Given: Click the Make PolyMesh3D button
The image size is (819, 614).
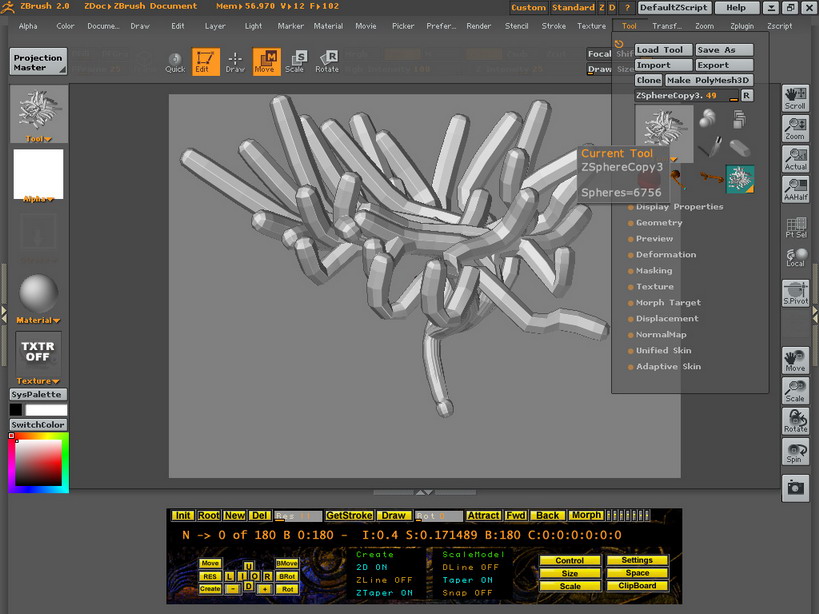Looking at the screenshot, I should point(708,79).
